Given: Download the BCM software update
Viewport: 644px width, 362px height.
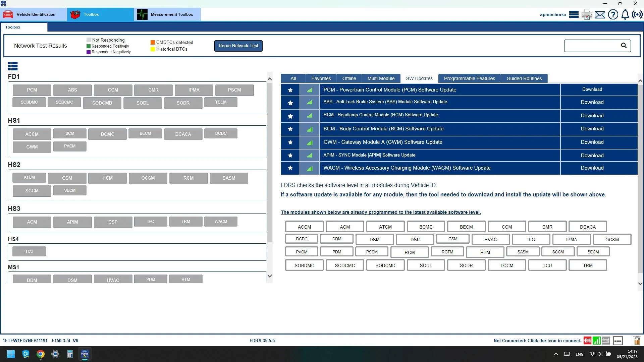Looking at the screenshot, I should (x=592, y=129).
